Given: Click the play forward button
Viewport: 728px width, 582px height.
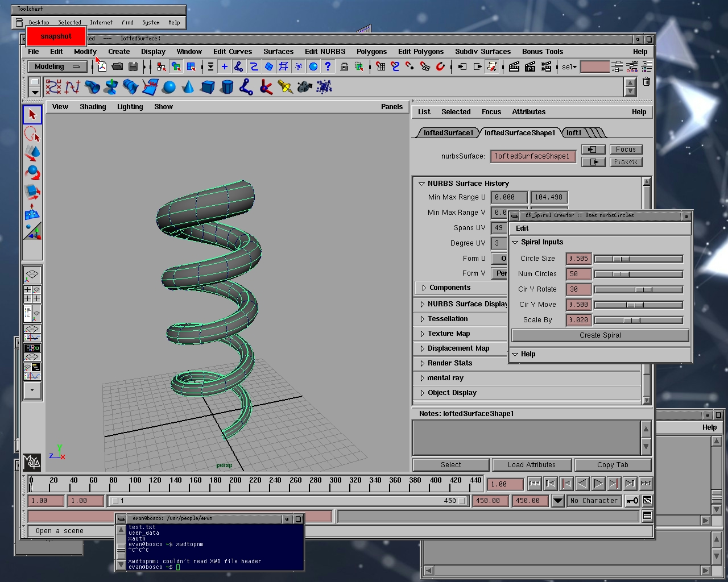Looking at the screenshot, I should [x=598, y=484].
